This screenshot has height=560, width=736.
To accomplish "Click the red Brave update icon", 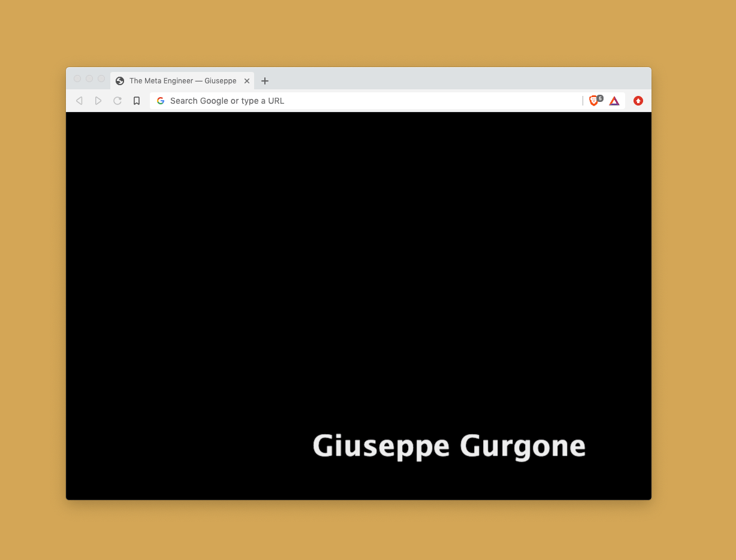I will pyautogui.click(x=638, y=101).
